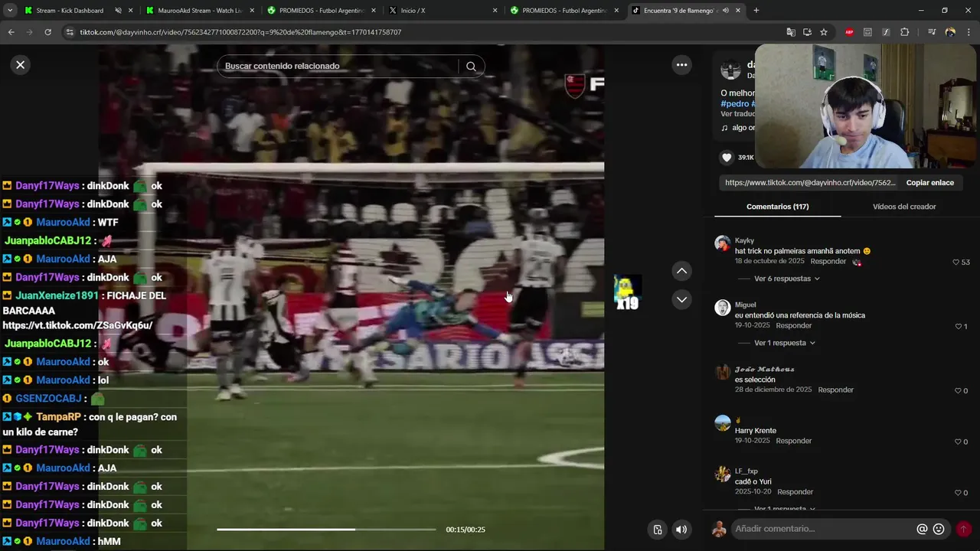Image resolution: width=980 pixels, height=551 pixels.
Task: Open the ABP extension icon
Action: point(849,32)
